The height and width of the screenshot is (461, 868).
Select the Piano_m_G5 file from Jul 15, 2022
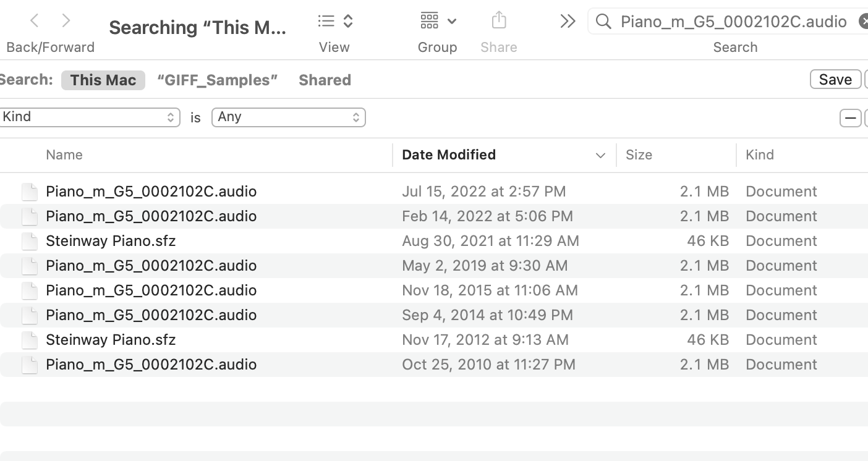(x=151, y=192)
